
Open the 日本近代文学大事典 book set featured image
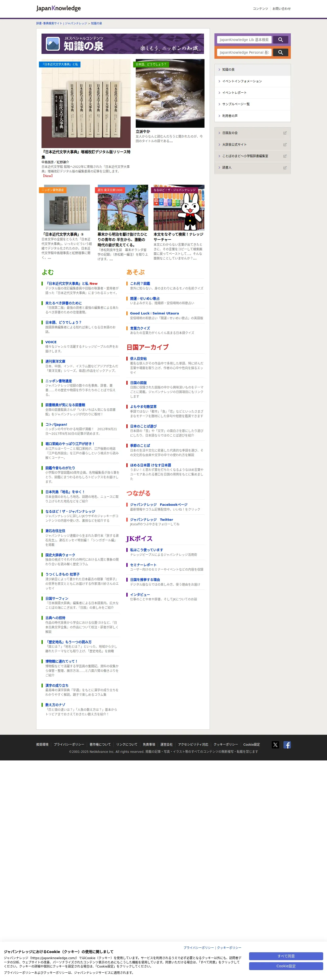coord(86,104)
